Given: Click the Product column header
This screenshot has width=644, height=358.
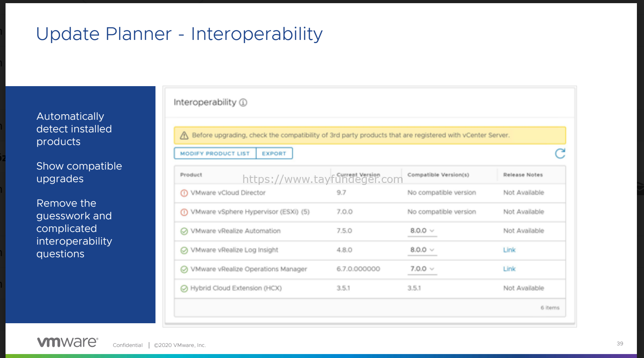Looking at the screenshot, I should tap(191, 175).
